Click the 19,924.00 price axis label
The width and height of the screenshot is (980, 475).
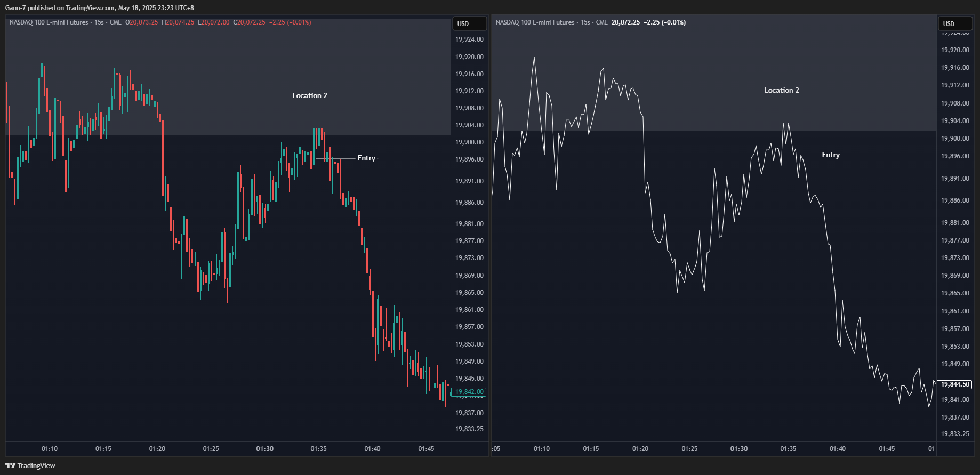pos(469,39)
